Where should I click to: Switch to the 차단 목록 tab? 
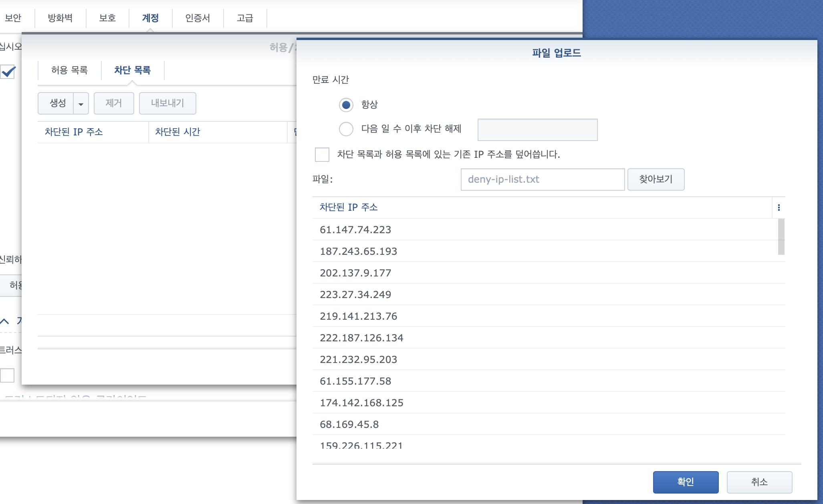[x=132, y=71]
